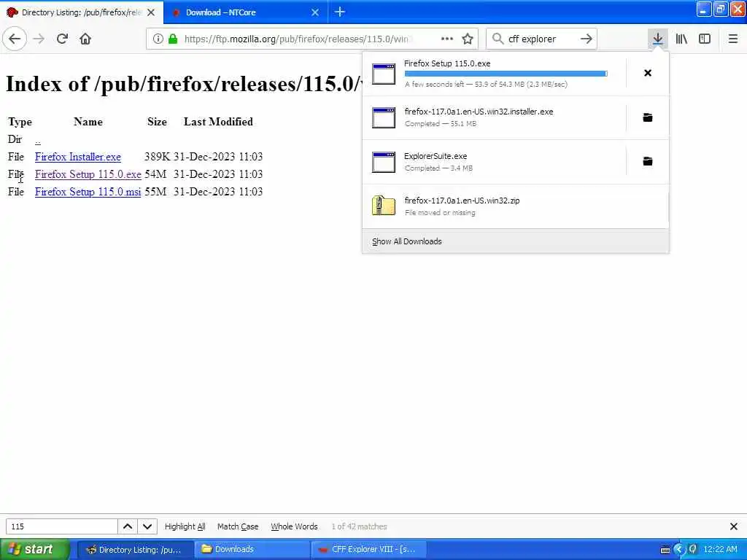Show sidebars icon in toolbar
The width and height of the screenshot is (747, 560).
coord(705,39)
